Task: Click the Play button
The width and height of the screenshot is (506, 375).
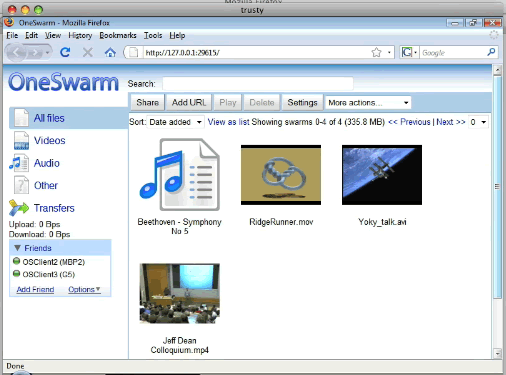Action: click(x=228, y=102)
